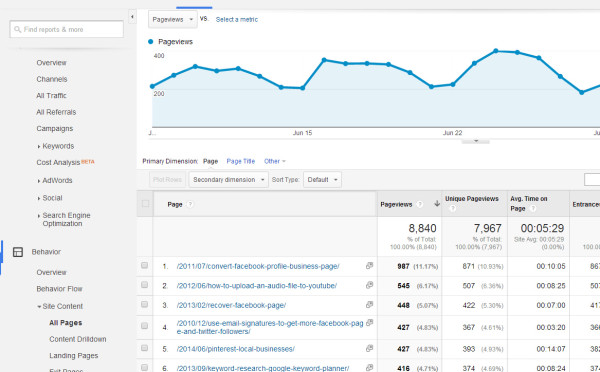Open convert-facebook-profile page in new window icon
The width and height of the screenshot is (600, 372).
pyautogui.click(x=369, y=266)
